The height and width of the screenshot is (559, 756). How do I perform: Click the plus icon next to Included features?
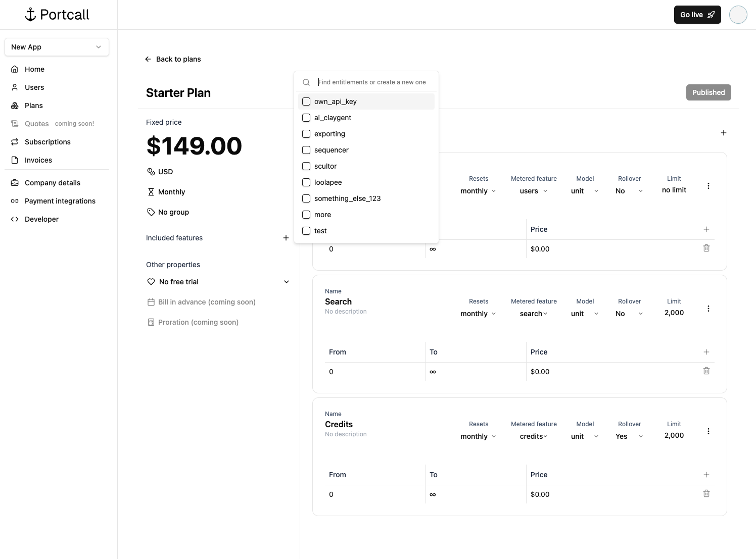pos(286,238)
